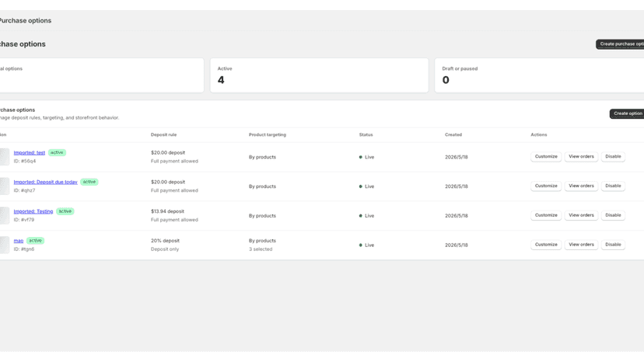Image resolution: width=644 pixels, height=362 pixels.
Task: View orders for the 'mao' option
Action: 581,245
